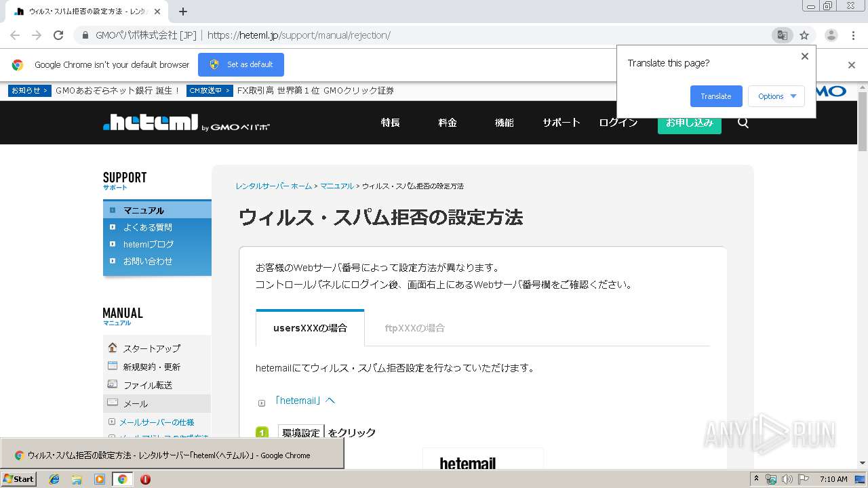This screenshot has width=868, height=488.
Task: Click the レンタルサーバー ホーム breadcrumb link
Action: (274, 186)
